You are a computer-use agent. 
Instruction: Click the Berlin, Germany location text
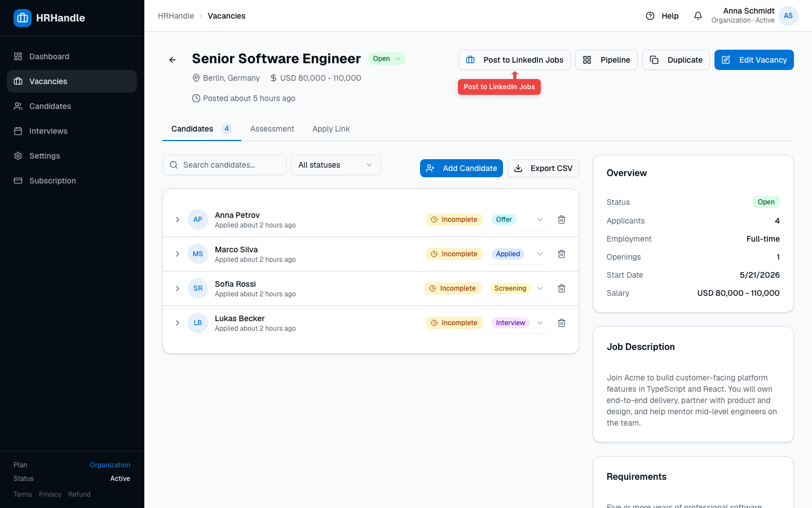(x=231, y=78)
